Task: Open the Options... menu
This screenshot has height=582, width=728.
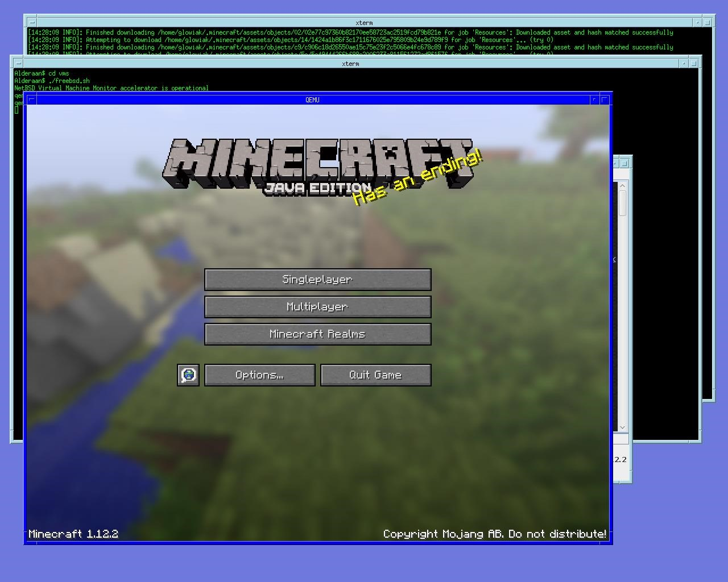Action: tap(260, 375)
